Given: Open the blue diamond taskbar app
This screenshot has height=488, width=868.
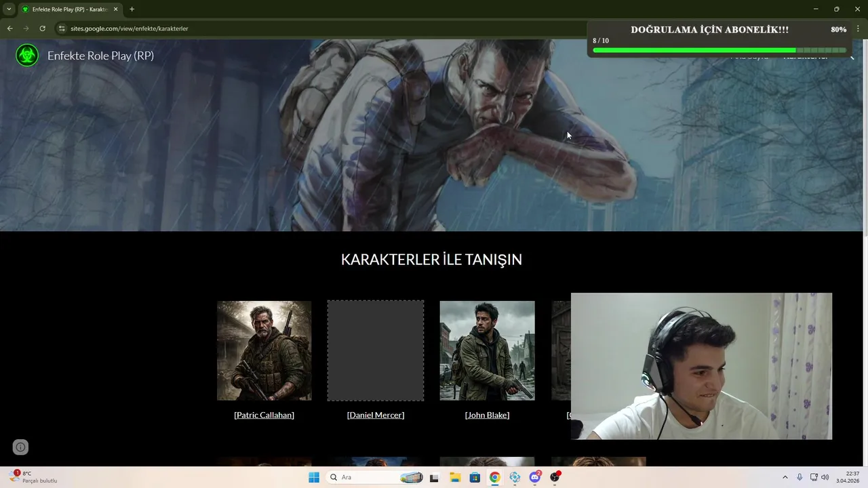Looking at the screenshot, I should click(515, 477).
